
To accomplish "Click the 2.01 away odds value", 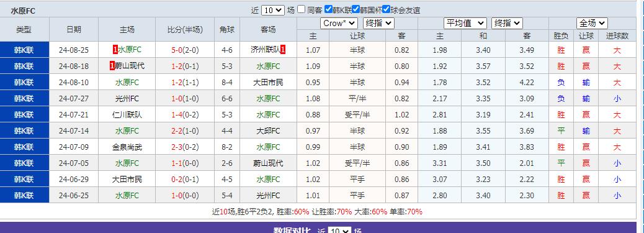I will point(527,163).
